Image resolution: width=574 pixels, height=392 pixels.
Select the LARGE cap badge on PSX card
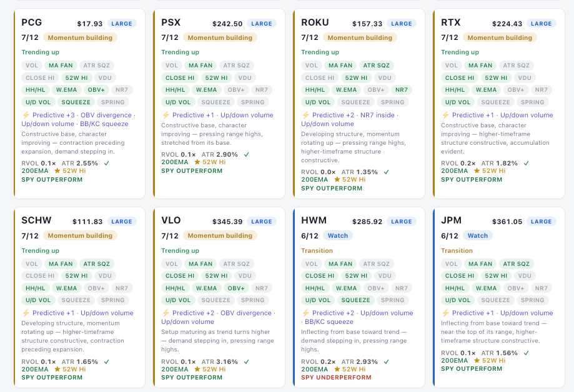(261, 24)
